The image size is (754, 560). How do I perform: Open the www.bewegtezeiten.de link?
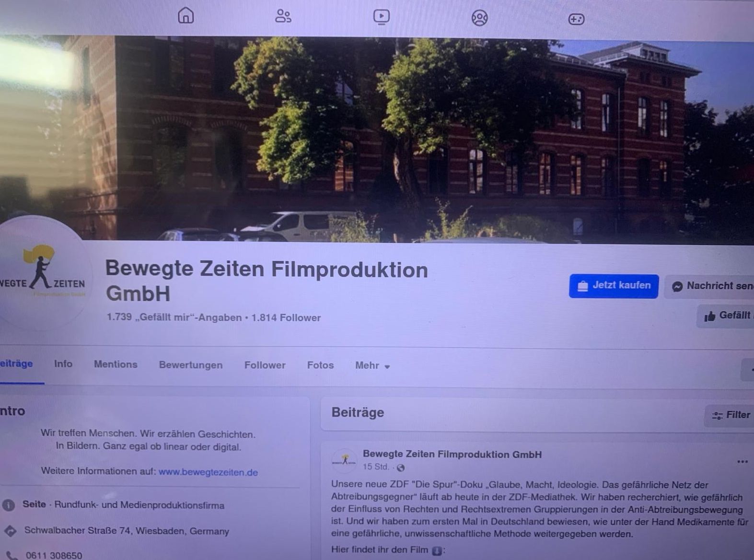click(208, 472)
